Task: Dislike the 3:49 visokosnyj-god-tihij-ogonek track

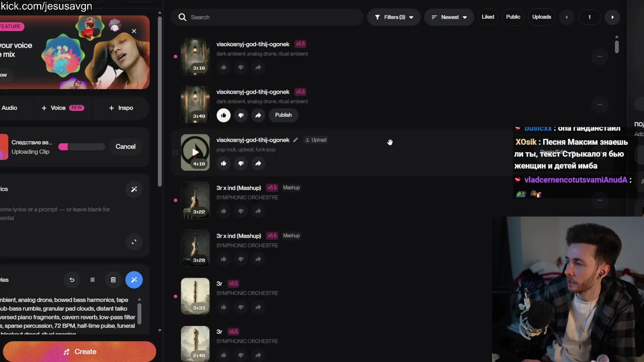Action: (240, 115)
